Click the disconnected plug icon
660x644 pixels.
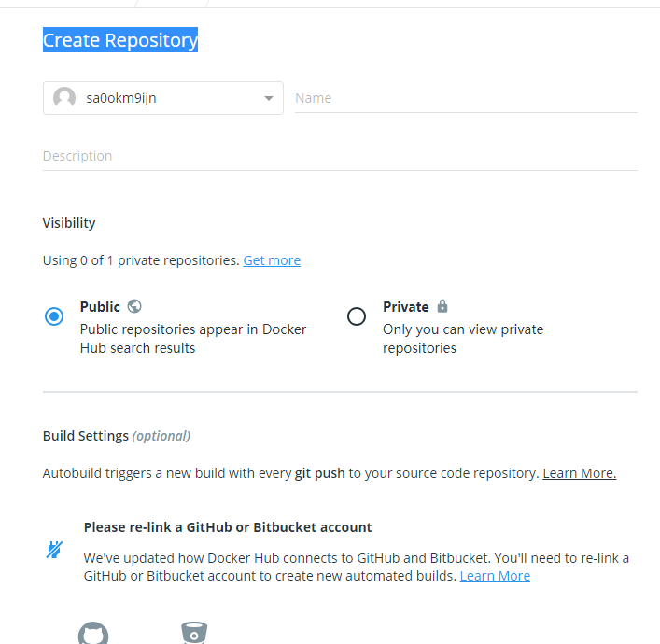(54, 550)
